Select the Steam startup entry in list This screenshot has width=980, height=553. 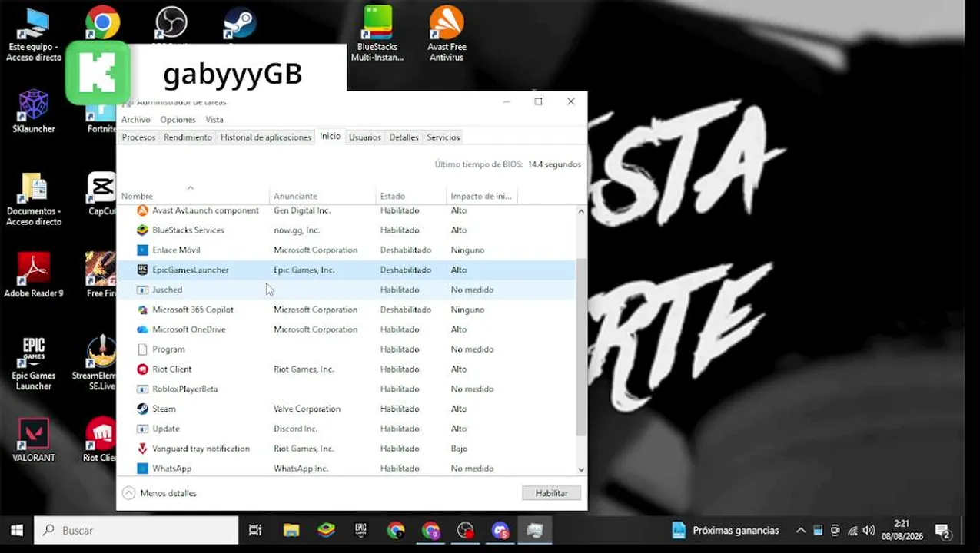click(346, 409)
